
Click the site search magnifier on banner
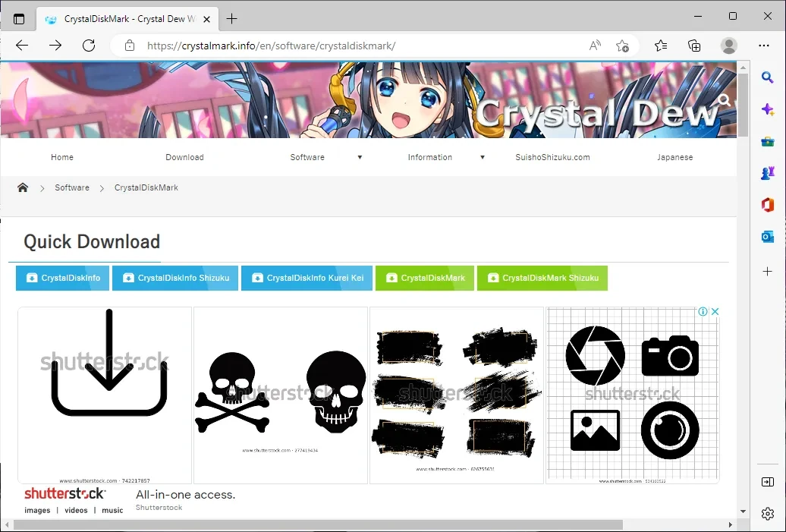click(x=724, y=99)
